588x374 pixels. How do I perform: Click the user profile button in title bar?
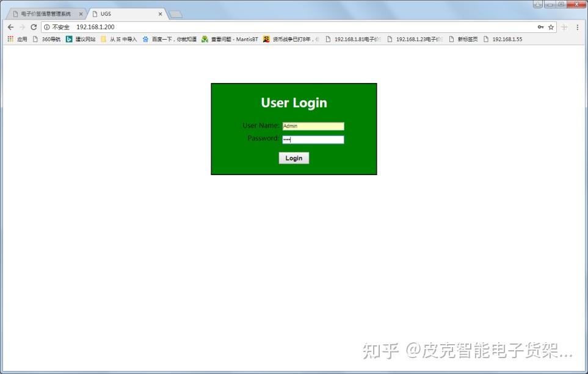[538, 4]
